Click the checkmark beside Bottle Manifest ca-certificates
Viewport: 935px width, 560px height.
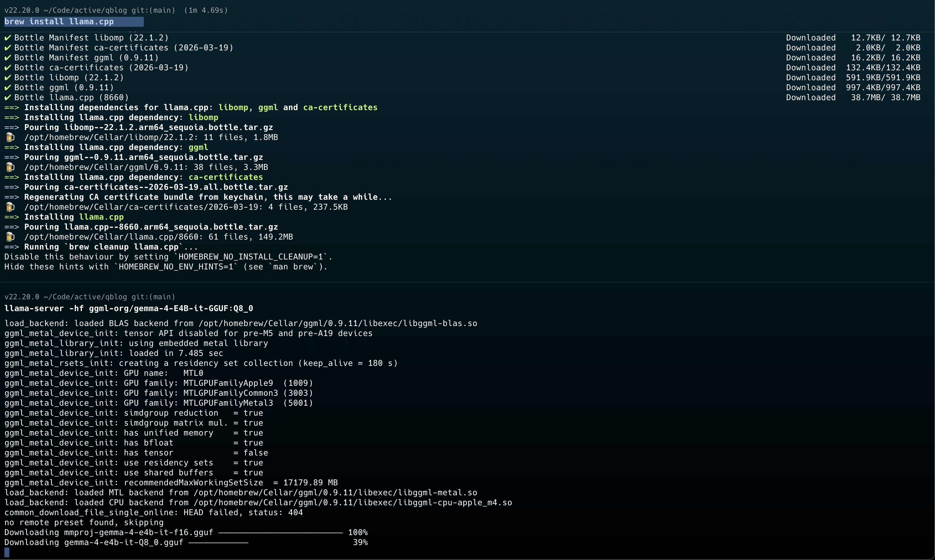[x=7, y=48]
